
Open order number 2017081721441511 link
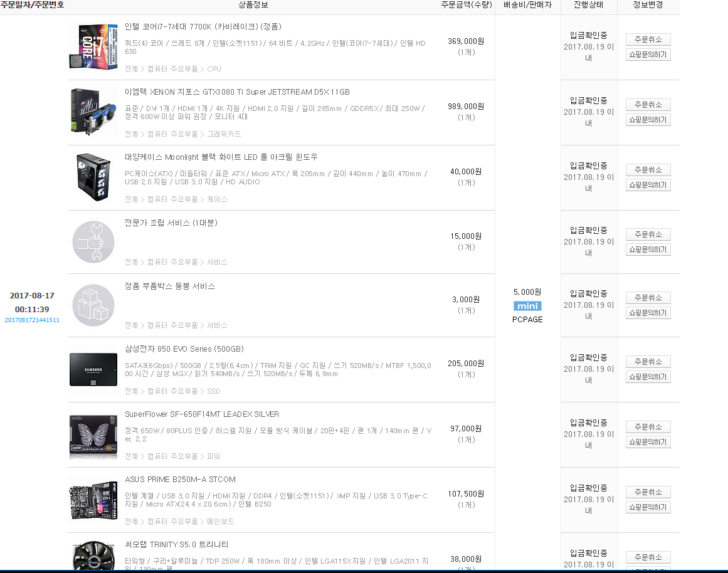pos(32,320)
